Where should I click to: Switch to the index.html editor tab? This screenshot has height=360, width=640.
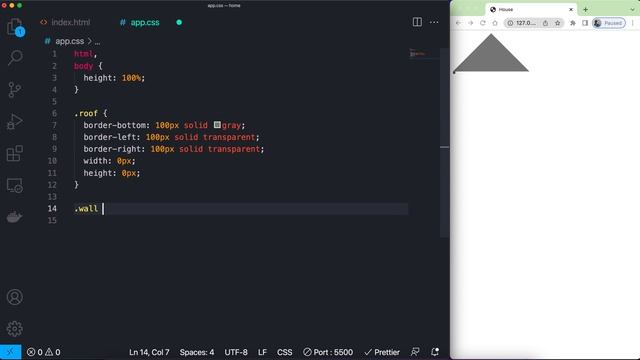pos(65,22)
